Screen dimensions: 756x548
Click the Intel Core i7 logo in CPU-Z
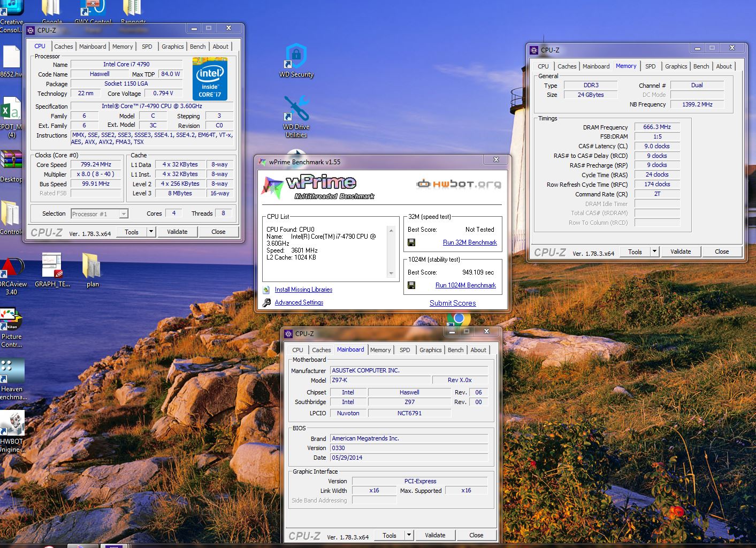pyautogui.click(x=210, y=79)
